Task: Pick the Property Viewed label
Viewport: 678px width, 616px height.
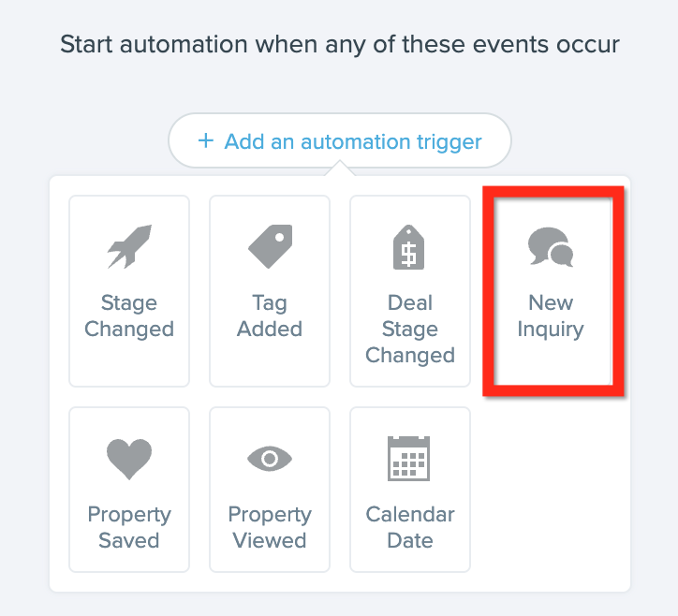Action: pyautogui.click(x=270, y=528)
